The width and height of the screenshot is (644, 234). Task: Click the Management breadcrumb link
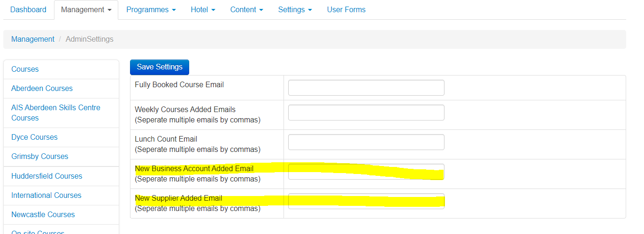coord(33,39)
